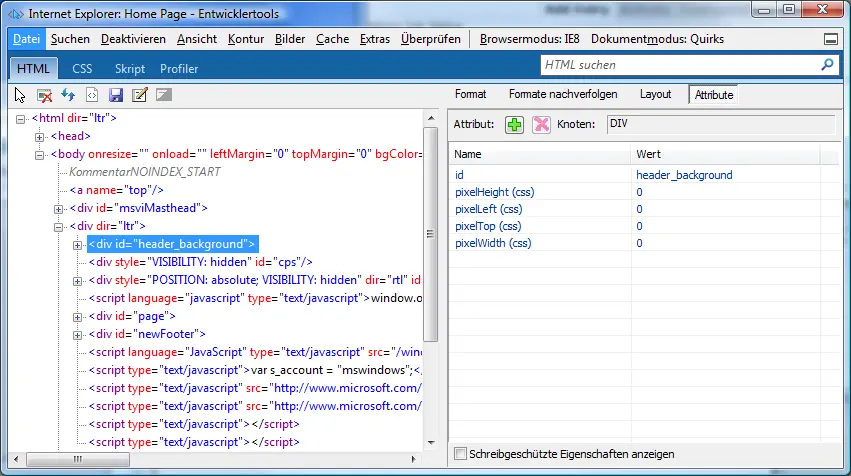Collapse the html dir="ltr" root node

[20, 119]
